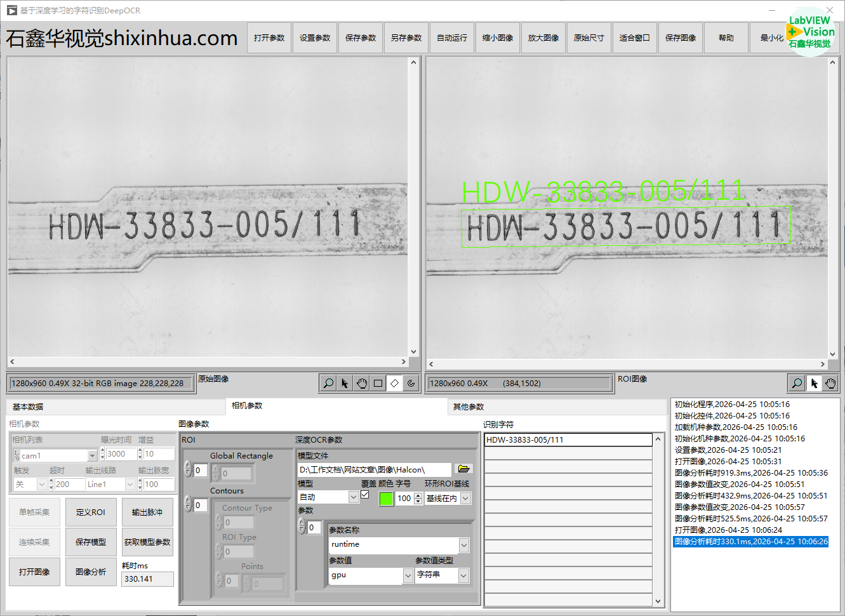Activate the hand pan tool for ROI image
Image resolution: width=845 pixels, height=616 pixels.
pyautogui.click(x=830, y=383)
